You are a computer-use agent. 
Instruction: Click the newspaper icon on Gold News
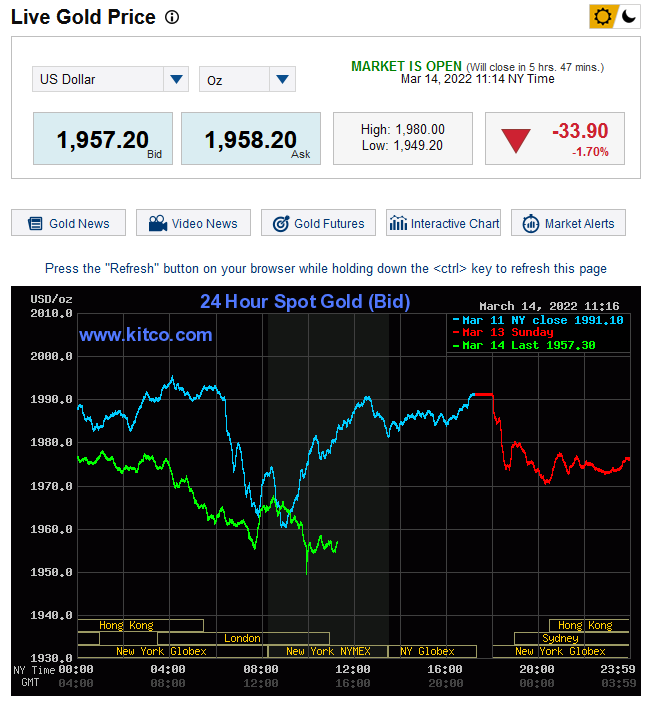35,223
